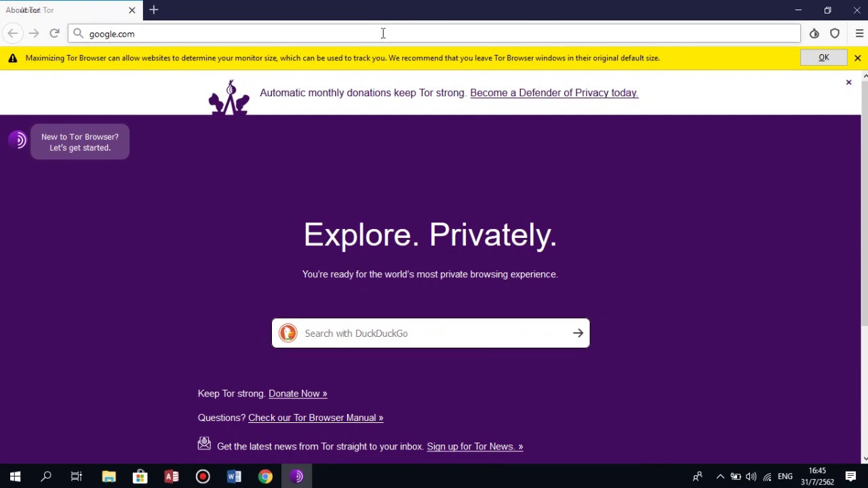Viewport: 868px width, 488px height.
Task: Dismiss the yellow warning notification bar
Action: click(x=857, y=58)
